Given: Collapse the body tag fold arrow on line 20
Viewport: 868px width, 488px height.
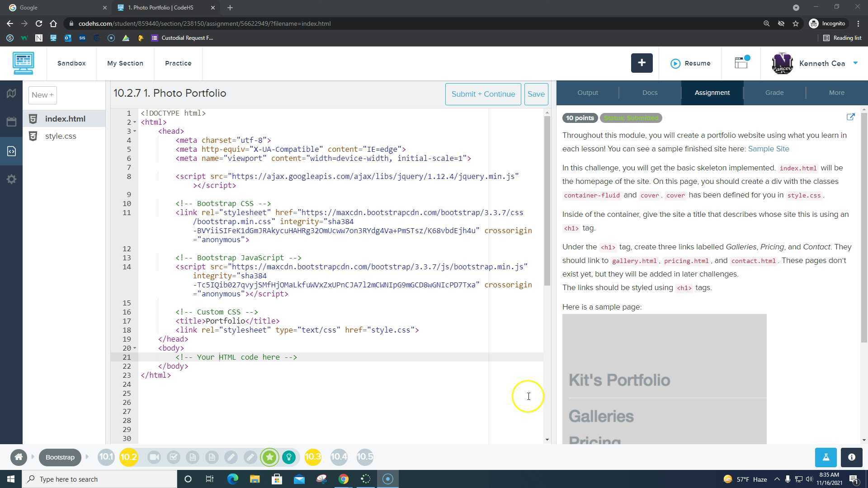Looking at the screenshot, I should pos(135,348).
